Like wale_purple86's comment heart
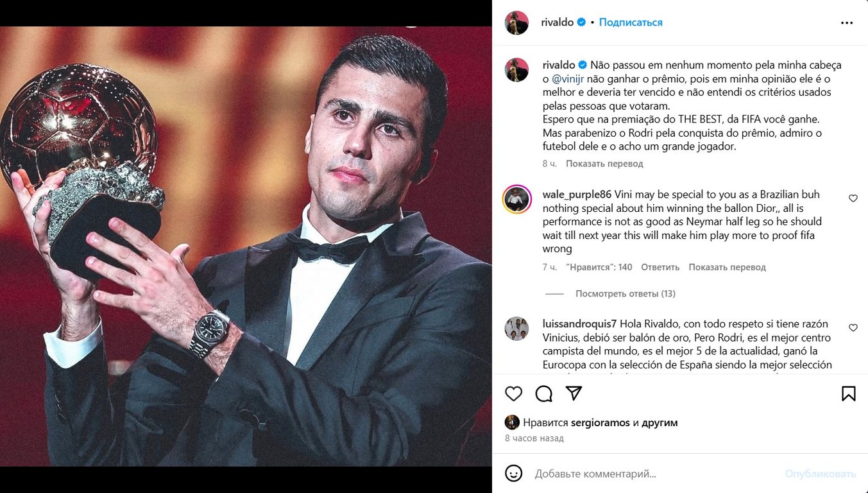 point(853,198)
